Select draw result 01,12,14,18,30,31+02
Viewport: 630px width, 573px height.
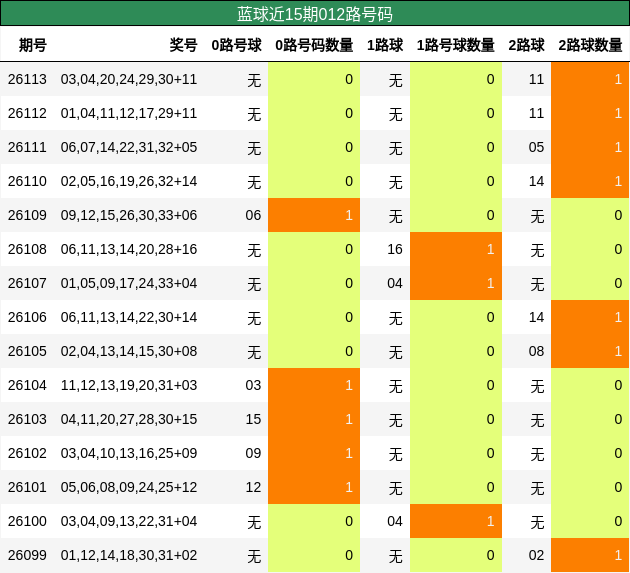(x=129, y=555)
